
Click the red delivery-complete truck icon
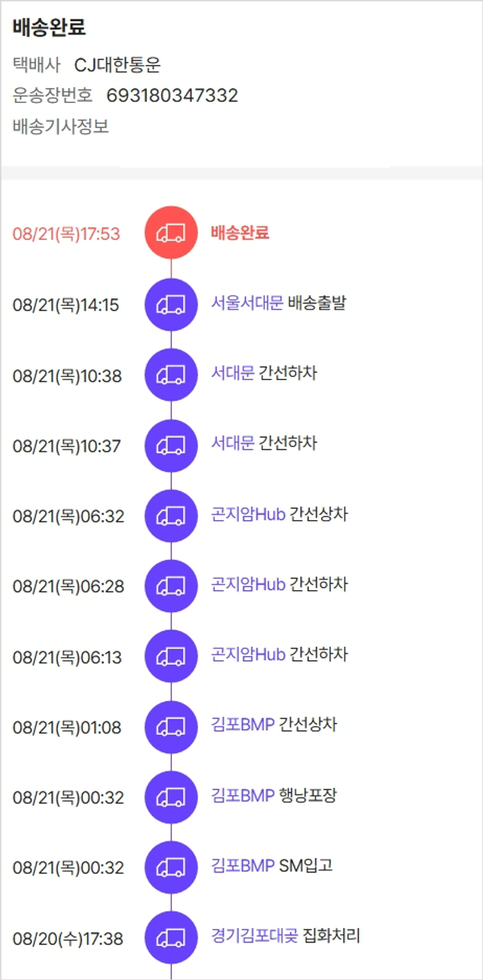coord(171,233)
